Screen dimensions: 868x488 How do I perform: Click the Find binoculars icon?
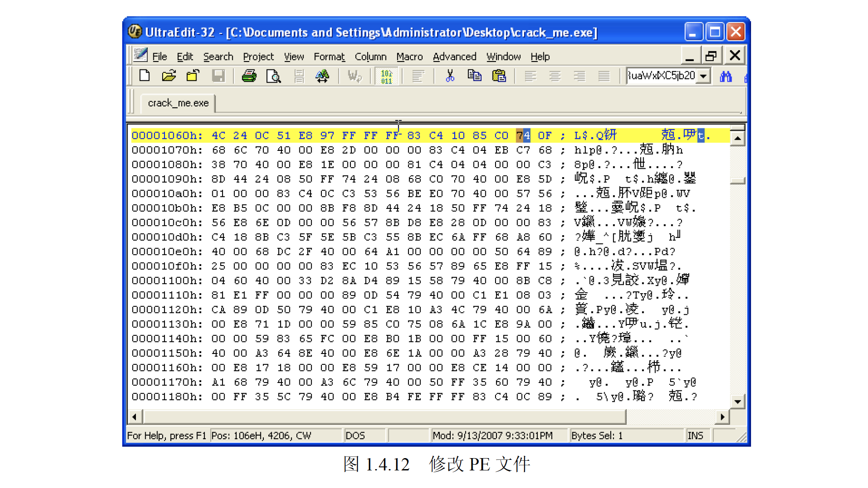click(726, 76)
